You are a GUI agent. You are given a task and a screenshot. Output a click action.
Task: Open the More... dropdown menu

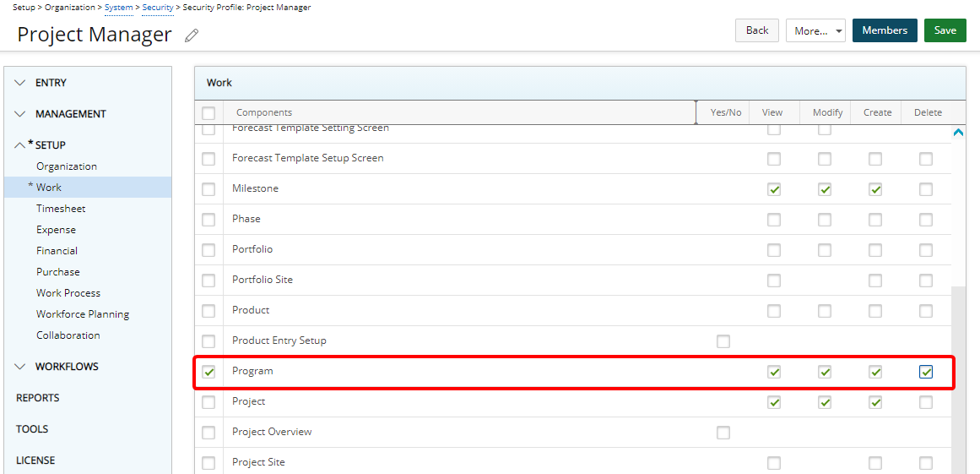tap(815, 30)
